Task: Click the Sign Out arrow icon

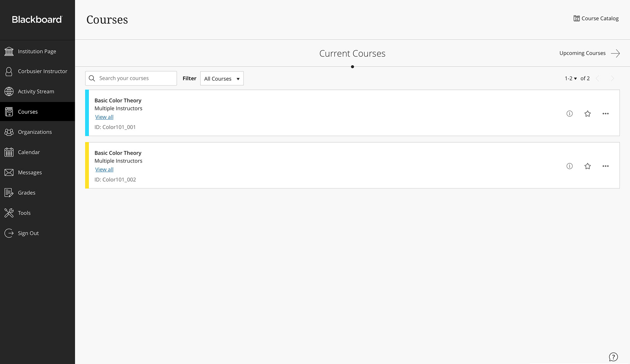Action: (9, 233)
